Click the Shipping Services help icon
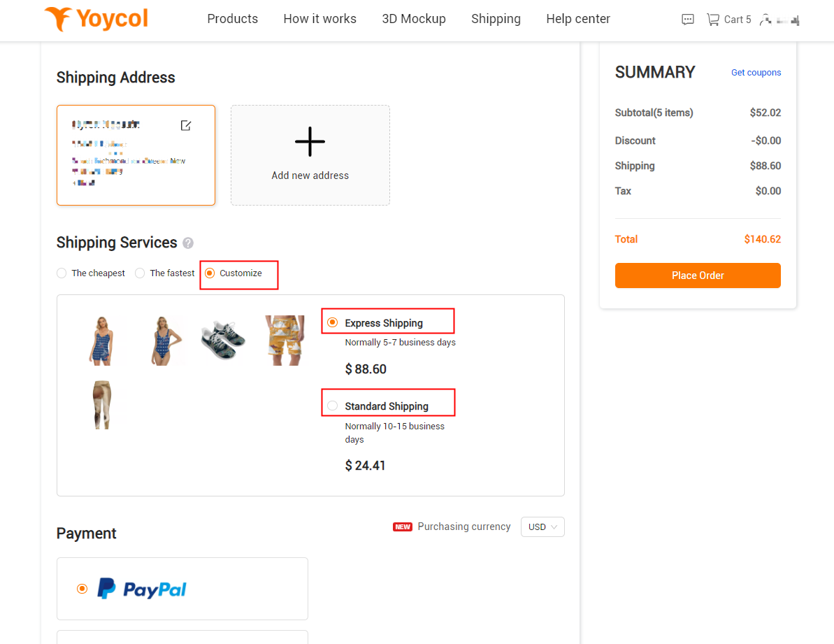The width and height of the screenshot is (834, 644). point(187,243)
